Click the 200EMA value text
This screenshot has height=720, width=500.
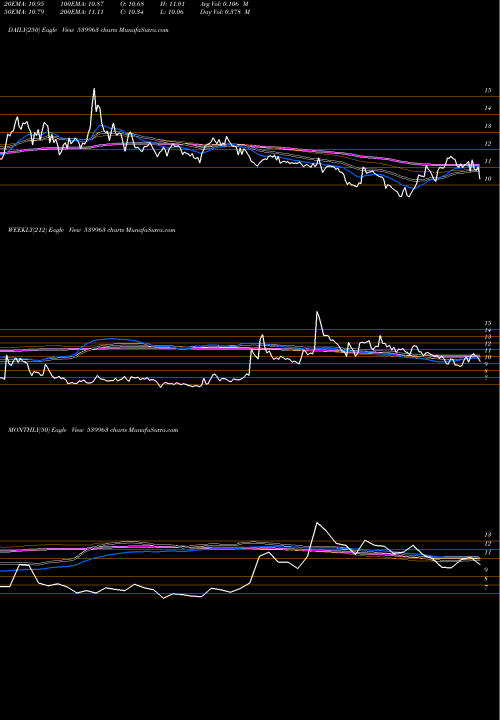pos(82,12)
